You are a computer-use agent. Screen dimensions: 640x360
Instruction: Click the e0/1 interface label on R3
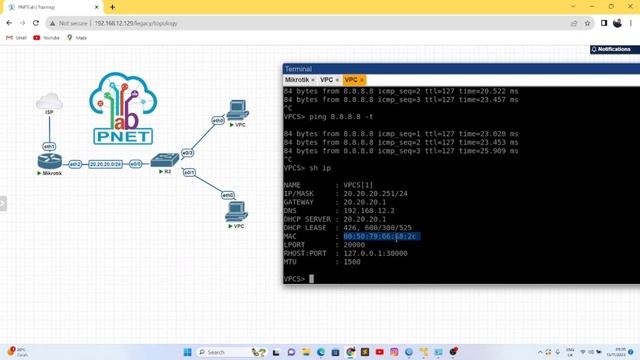[x=189, y=173]
